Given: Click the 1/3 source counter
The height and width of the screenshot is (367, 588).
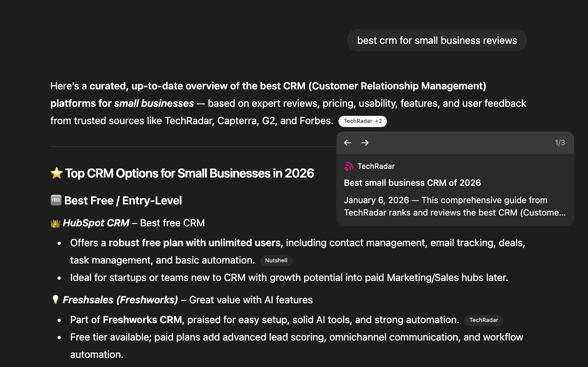Looking at the screenshot, I should 559,143.
